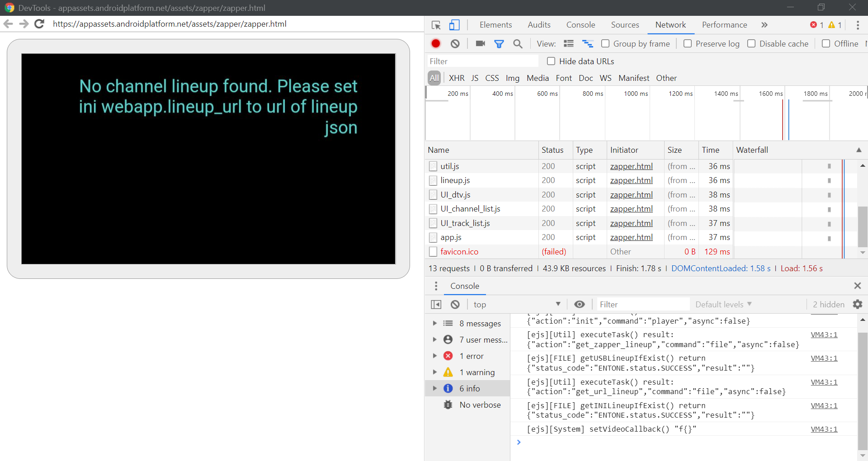868x461 pixels.
Task: Expand the 1 error group
Action: [x=434, y=356]
